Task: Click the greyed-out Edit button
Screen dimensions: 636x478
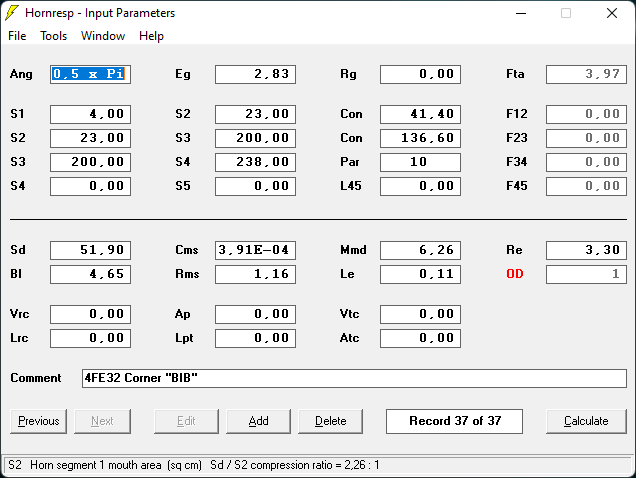Action: 186,421
